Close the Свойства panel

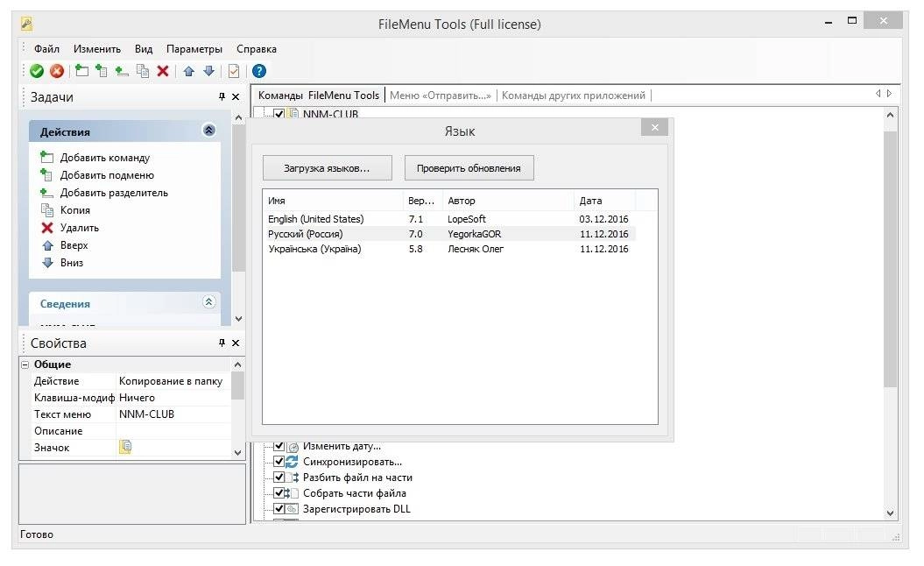point(235,343)
